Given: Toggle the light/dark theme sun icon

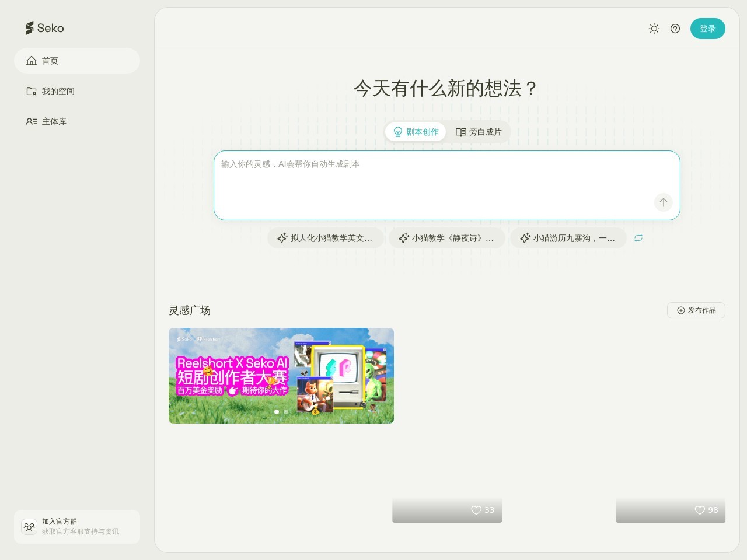Looking at the screenshot, I should (x=654, y=29).
